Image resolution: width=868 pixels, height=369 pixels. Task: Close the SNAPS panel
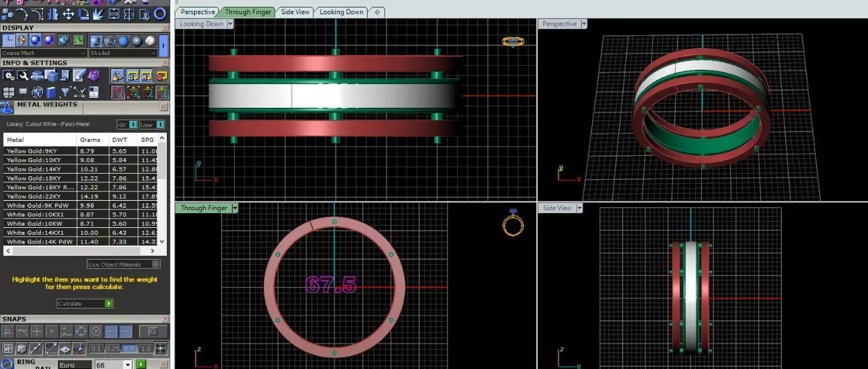[165, 319]
